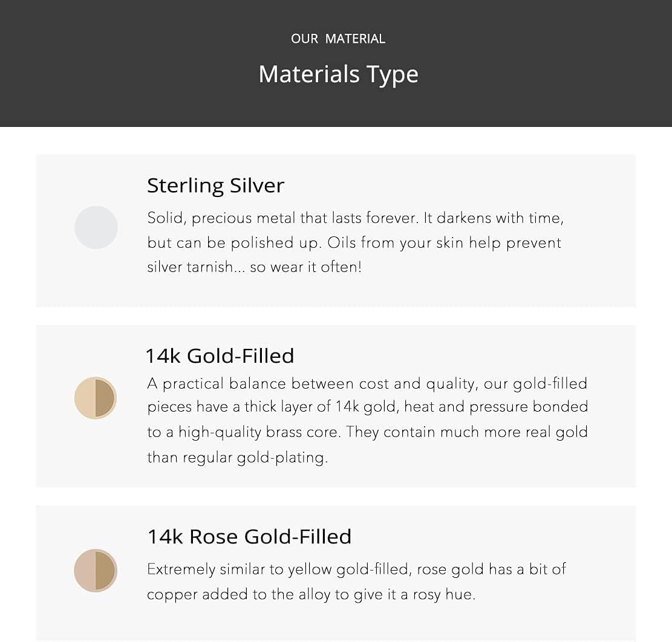
Task: Pick the dark half of the Rose Gold-Filled swatch
Action: point(105,571)
